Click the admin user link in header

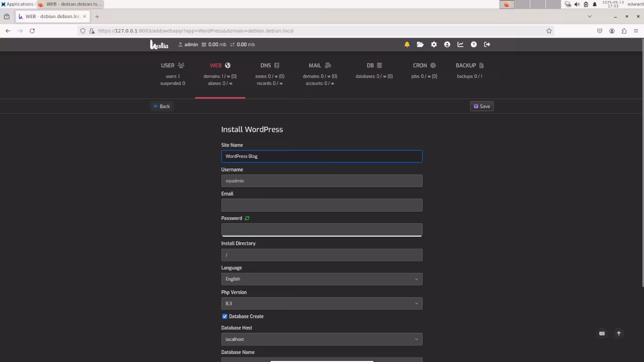pos(188,44)
